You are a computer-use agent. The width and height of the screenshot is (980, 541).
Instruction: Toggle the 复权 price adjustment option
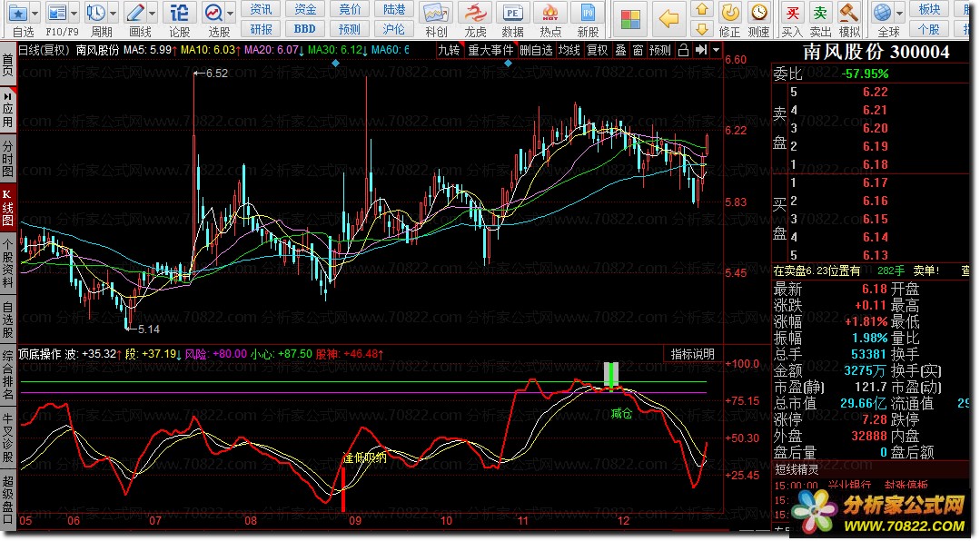point(597,51)
